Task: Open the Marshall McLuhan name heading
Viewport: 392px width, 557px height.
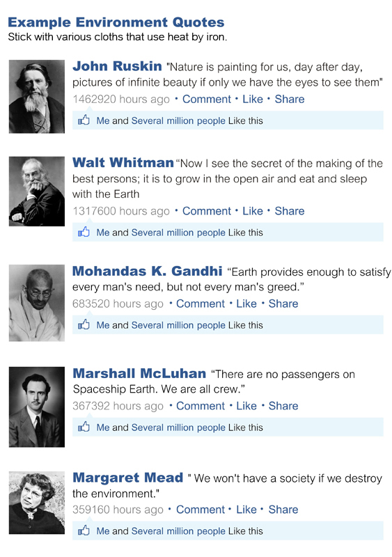Action: click(139, 373)
